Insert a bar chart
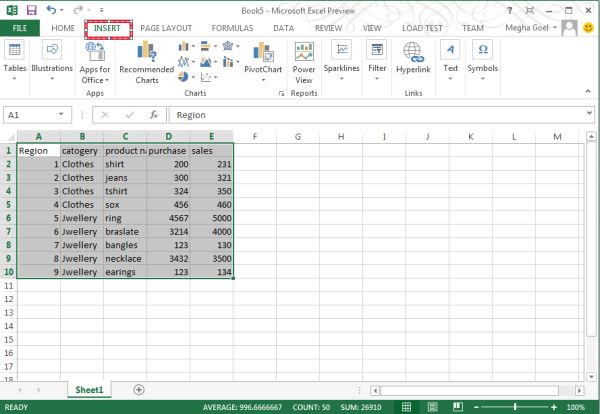The height and width of the screenshot is (414, 600). (x=206, y=46)
